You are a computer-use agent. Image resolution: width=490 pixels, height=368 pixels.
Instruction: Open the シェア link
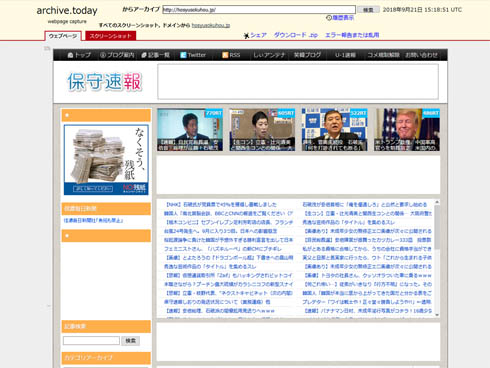[258, 35]
